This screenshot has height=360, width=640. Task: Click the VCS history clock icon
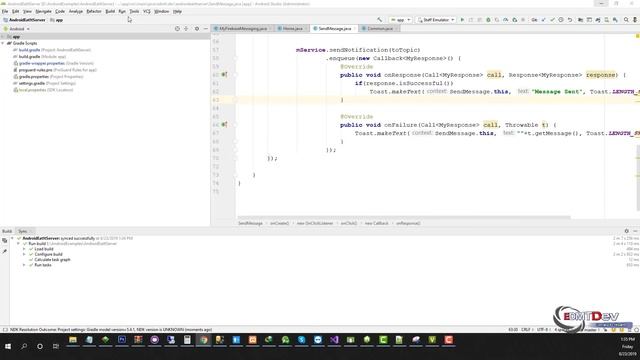(x=561, y=20)
